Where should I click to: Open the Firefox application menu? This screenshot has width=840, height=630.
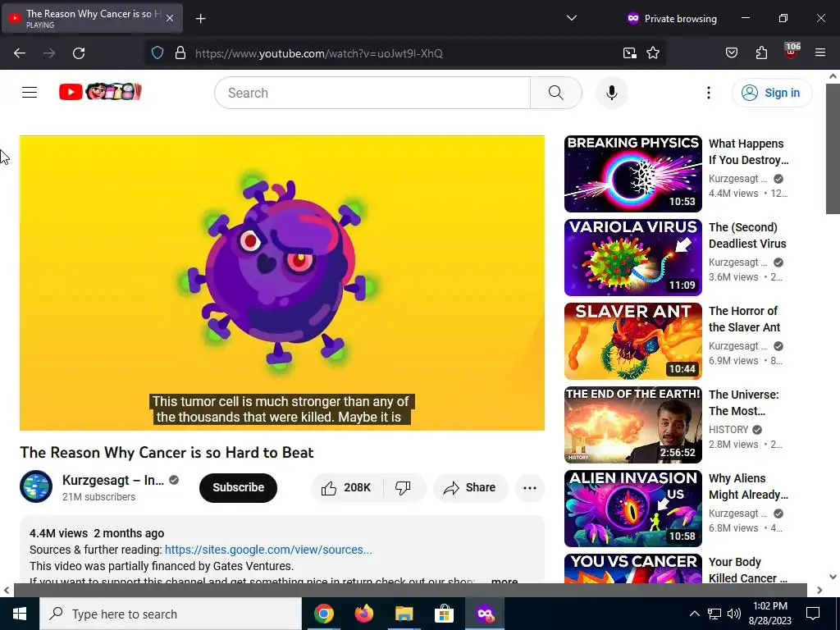point(820,53)
